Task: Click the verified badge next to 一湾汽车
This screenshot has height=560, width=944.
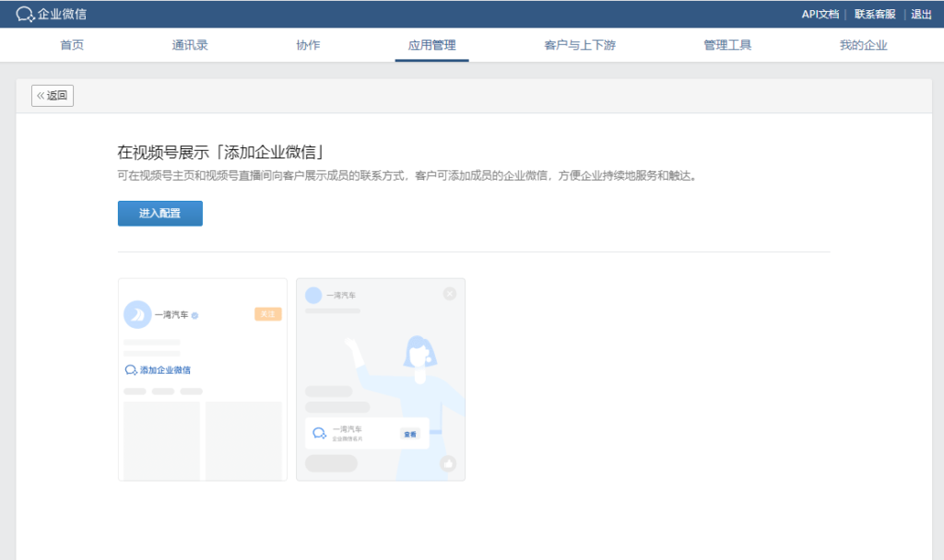Action: coord(195,315)
